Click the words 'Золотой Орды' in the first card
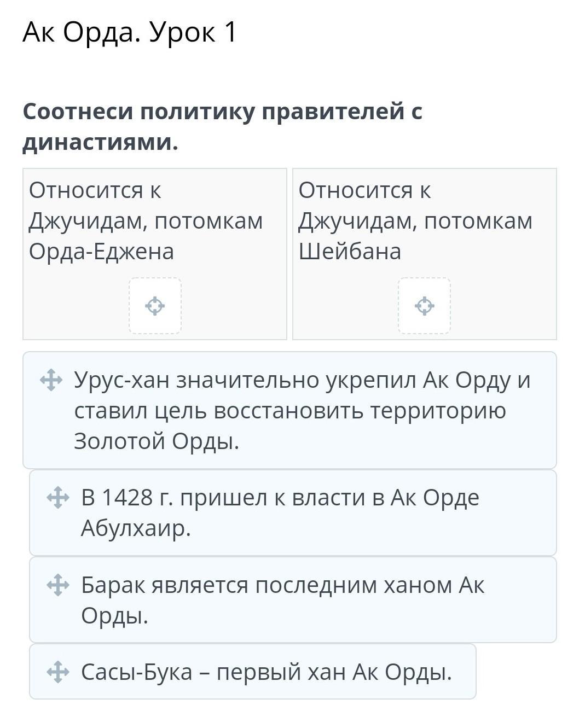 coord(157,441)
